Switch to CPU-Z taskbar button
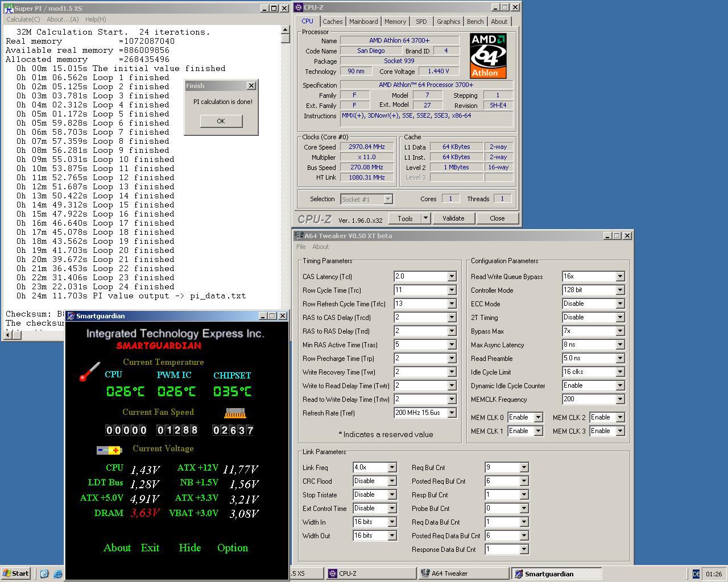 click(x=371, y=573)
